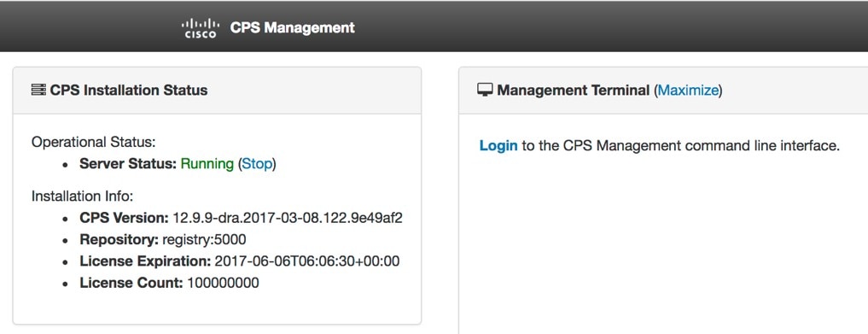Click the CPS Version label
The image size is (868, 334).
[124, 218]
